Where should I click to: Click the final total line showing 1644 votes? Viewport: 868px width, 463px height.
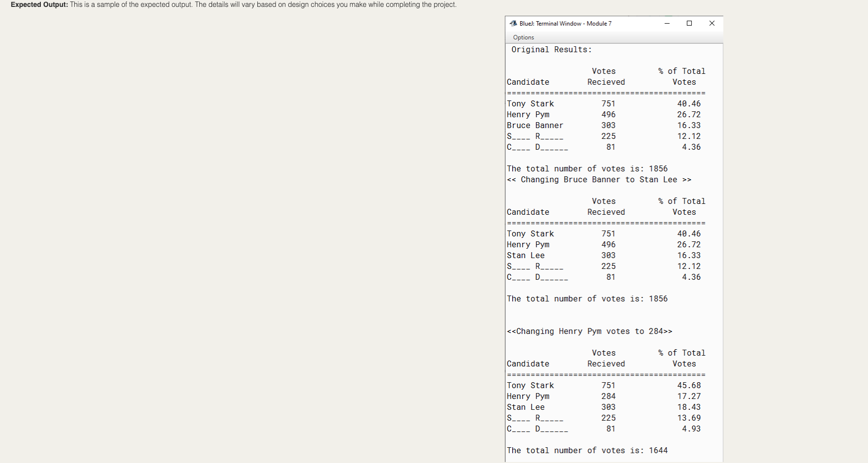[x=587, y=450]
